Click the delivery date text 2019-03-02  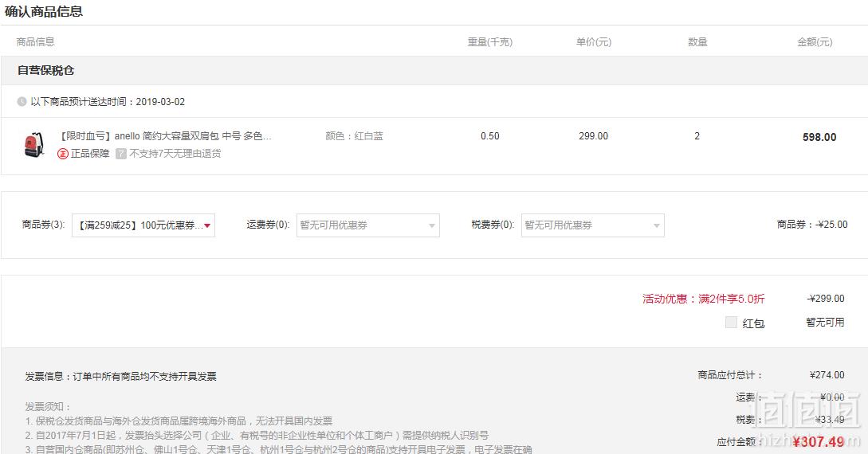tap(160, 102)
